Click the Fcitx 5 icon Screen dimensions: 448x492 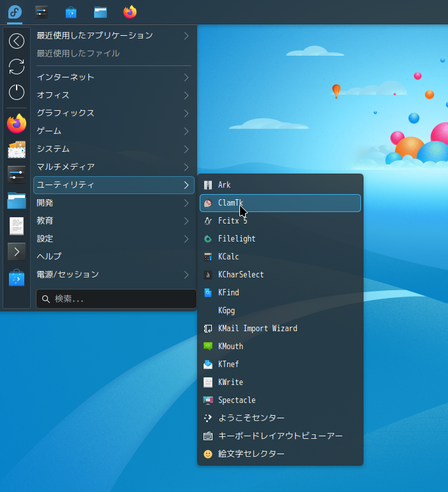(208, 221)
